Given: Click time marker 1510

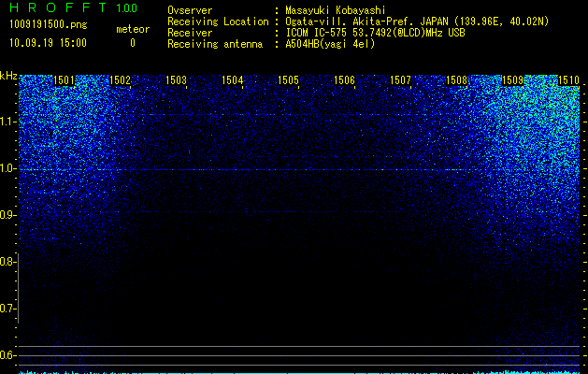Looking at the screenshot, I should (569, 79).
